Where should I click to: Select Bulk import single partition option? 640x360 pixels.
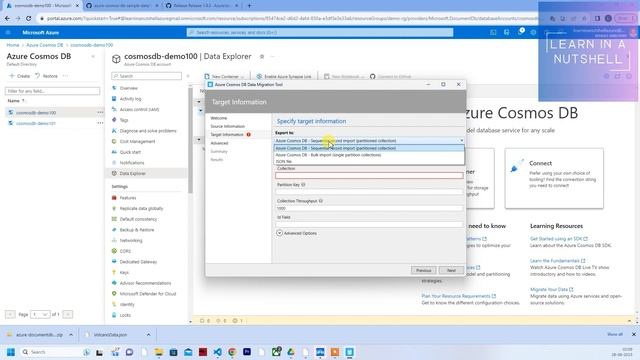(369, 155)
